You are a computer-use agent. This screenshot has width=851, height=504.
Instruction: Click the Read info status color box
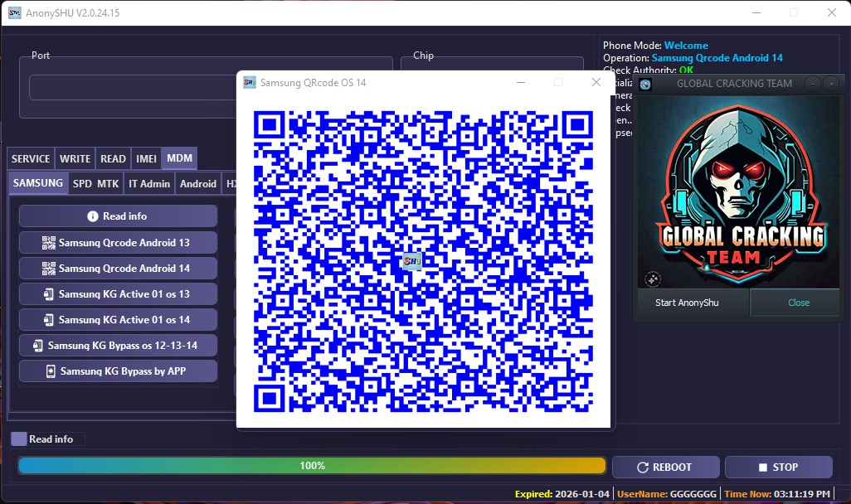[19, 439]
